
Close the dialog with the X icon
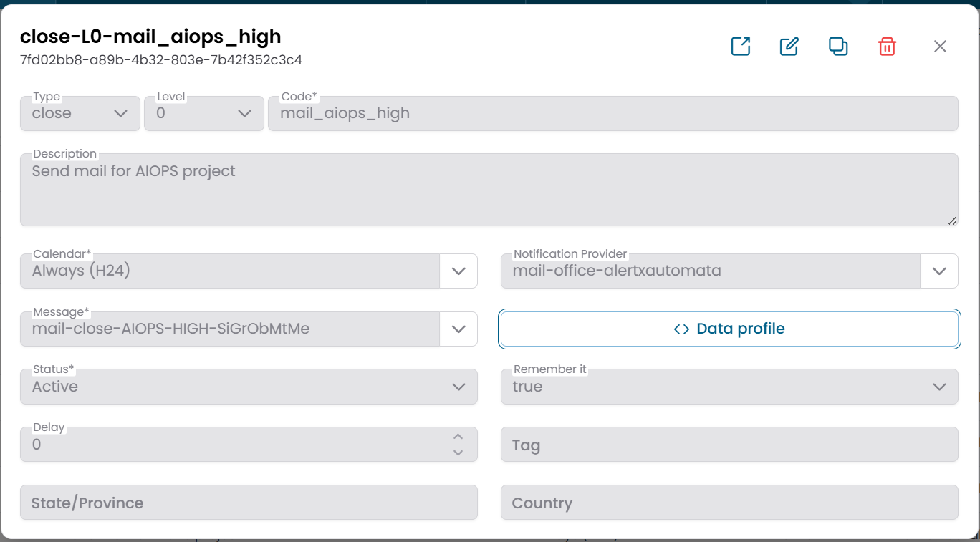[x=940, y=47]
